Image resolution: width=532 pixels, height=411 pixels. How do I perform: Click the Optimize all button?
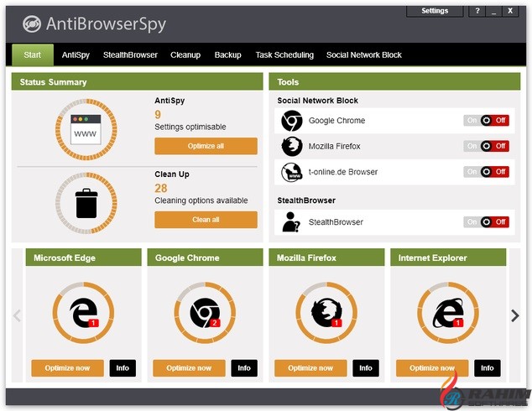click(x=206, y=146)
